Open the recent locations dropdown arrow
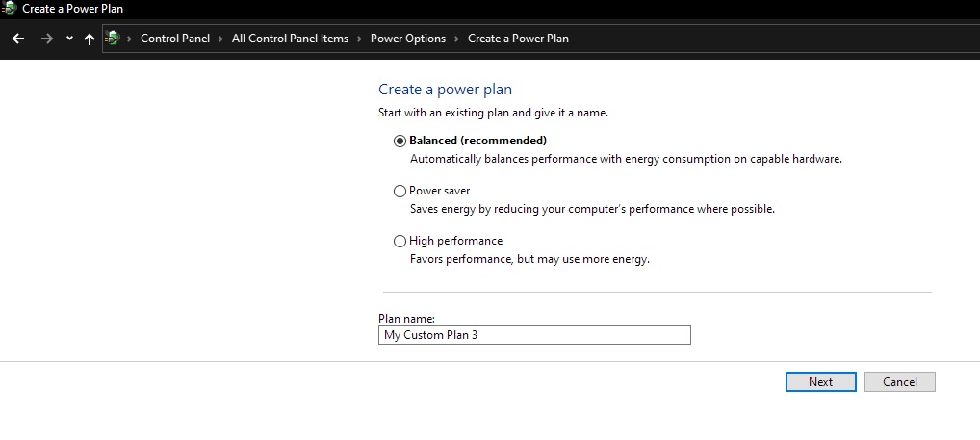 [x=69, y=39]
